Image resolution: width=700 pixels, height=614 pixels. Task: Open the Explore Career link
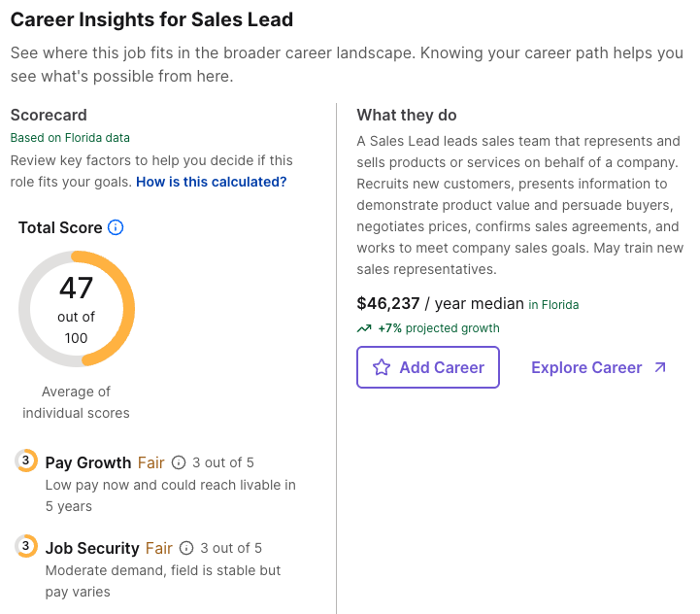599,367
